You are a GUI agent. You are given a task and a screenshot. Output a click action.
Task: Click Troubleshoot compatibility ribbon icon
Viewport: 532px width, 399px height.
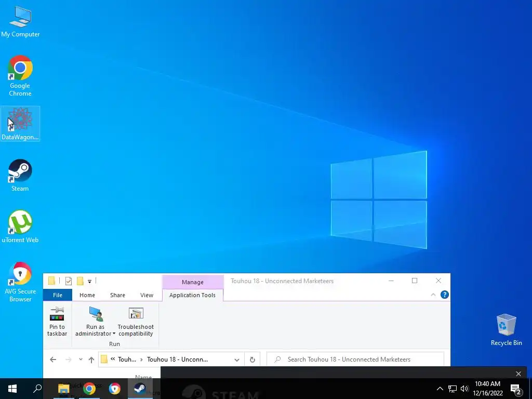pos(136,321)
